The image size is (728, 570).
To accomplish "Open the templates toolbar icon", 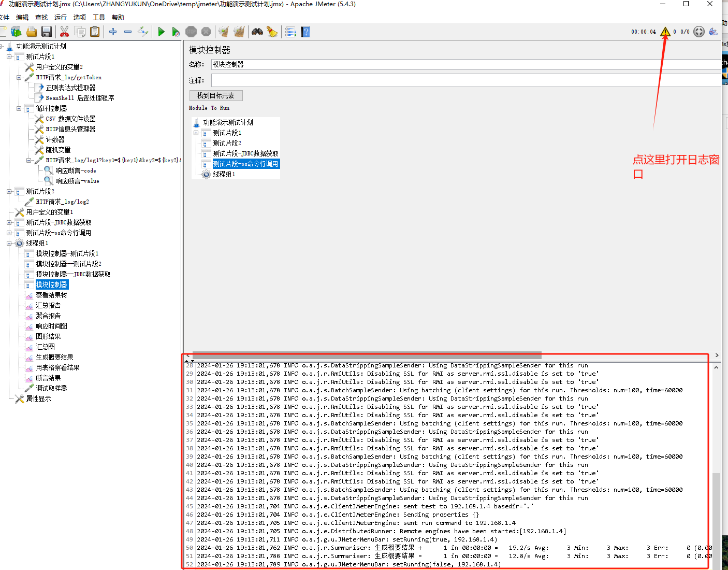I will coord(16,32).
